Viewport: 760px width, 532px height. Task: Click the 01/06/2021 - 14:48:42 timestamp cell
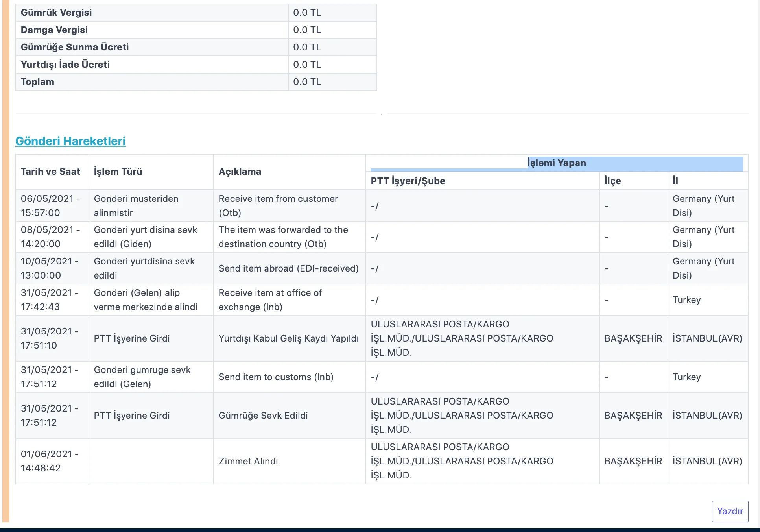point(50,461)
